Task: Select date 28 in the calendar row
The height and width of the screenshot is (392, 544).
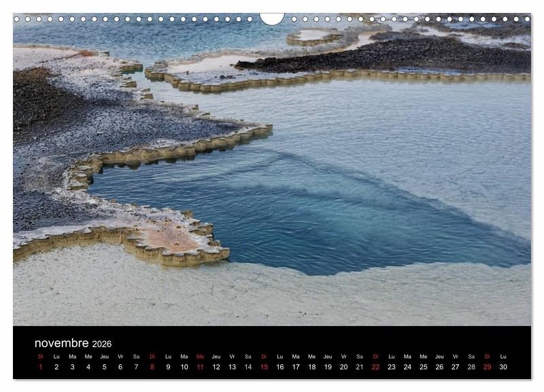Action: click(x=471, y=367)
